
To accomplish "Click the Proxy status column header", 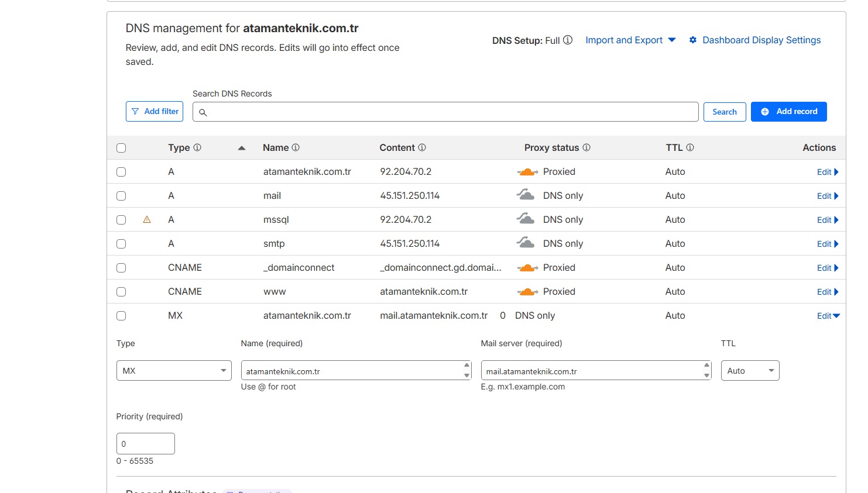I will click(x=551, y=147).
